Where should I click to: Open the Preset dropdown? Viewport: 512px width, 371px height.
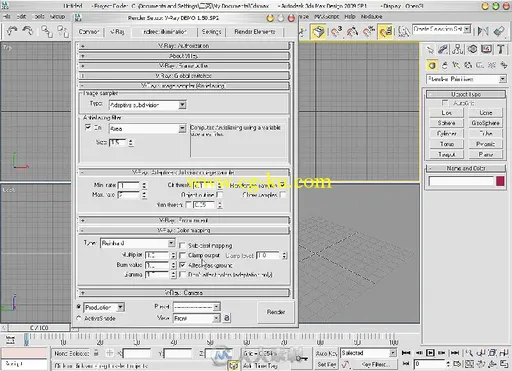(x=197, y=306)
